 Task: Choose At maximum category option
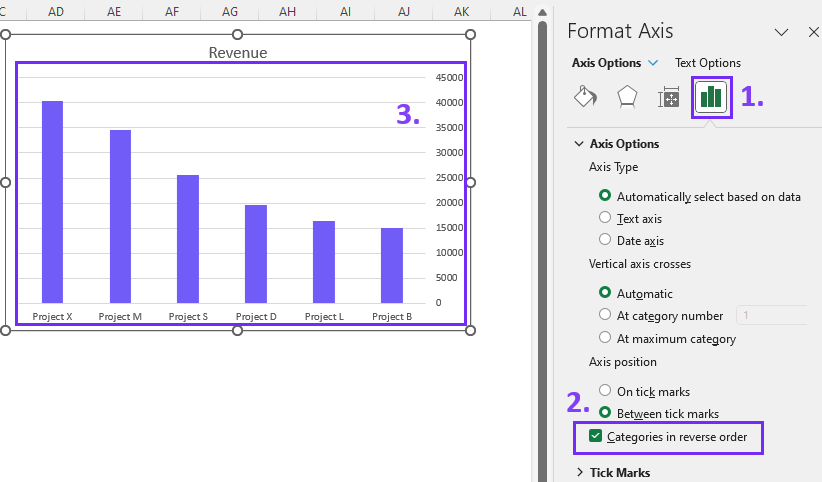pos(605,337)
